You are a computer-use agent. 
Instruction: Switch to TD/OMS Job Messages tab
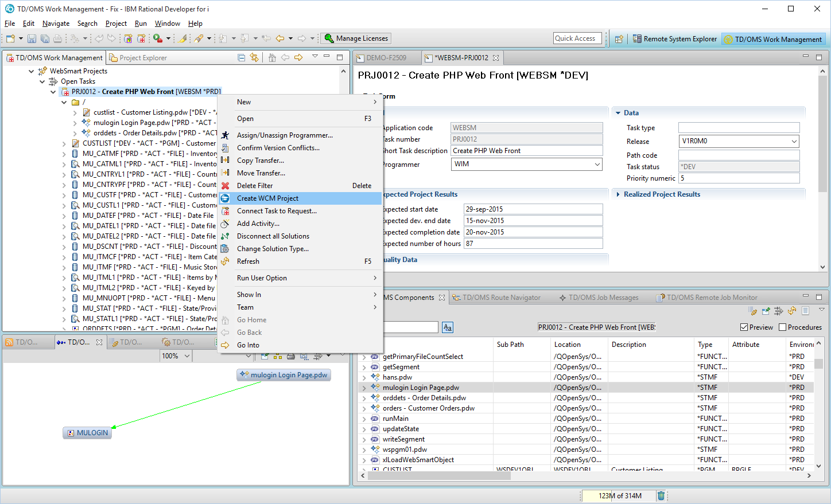point(598,298)
